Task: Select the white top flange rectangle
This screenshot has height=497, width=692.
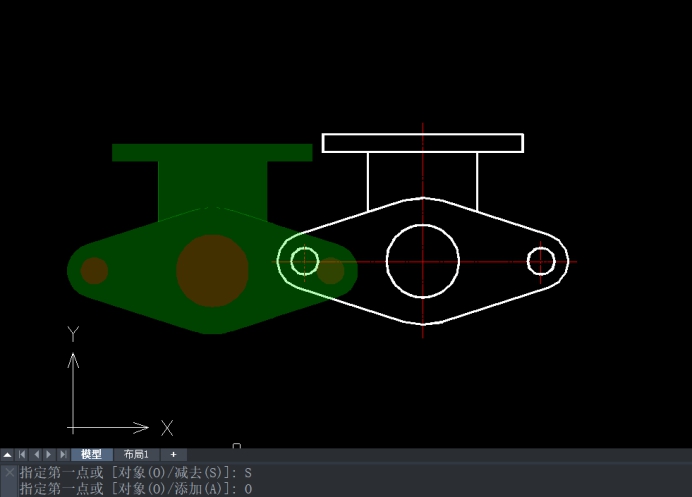Action: [x=423, y=134]
